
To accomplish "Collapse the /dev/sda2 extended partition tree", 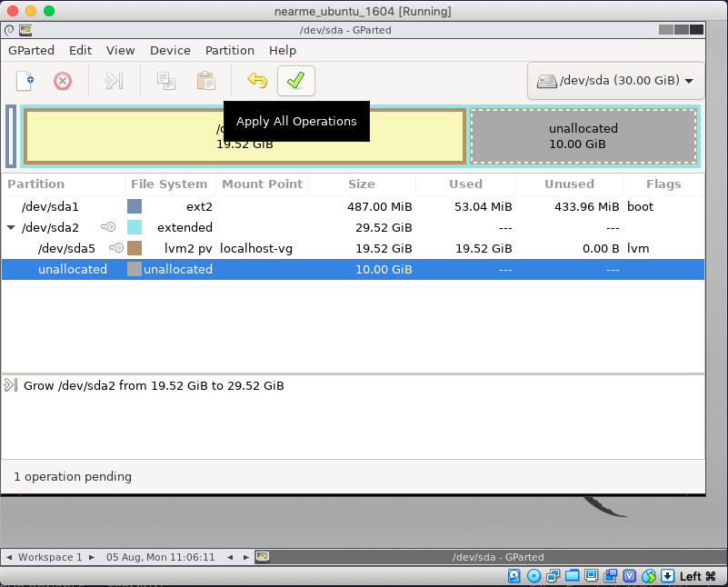I will 11,227.
